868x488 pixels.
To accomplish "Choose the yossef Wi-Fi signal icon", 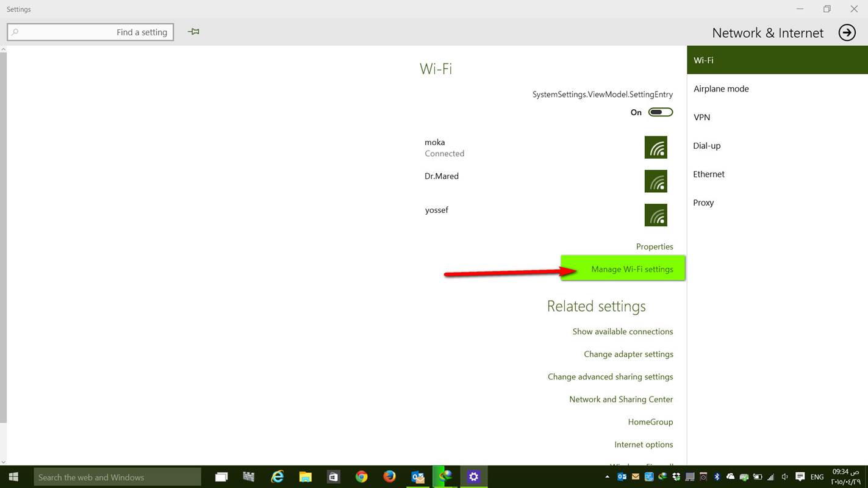I will [656, 215].
